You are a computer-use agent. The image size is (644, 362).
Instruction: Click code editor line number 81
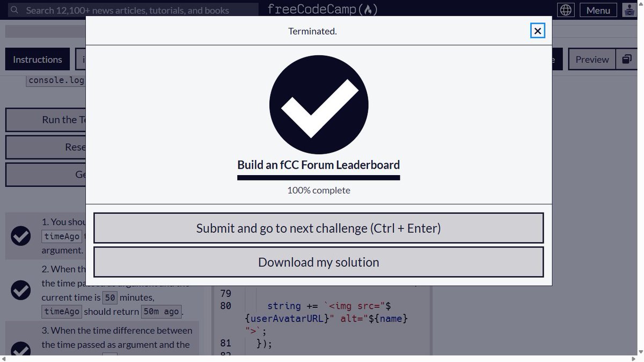225,343
